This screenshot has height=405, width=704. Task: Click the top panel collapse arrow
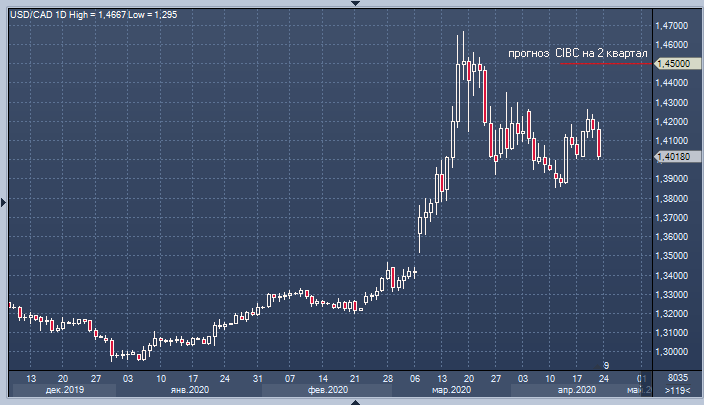point(352,4)
